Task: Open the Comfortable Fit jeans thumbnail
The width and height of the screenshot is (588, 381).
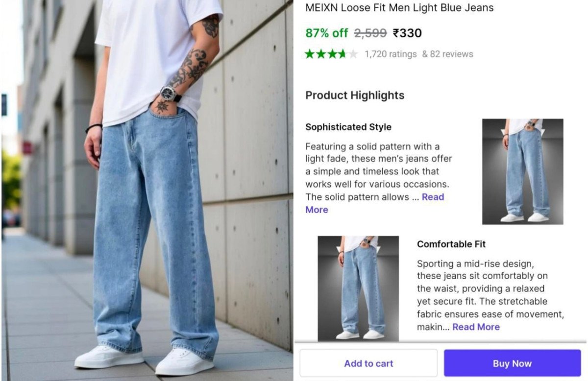Action: click(358, 288)
